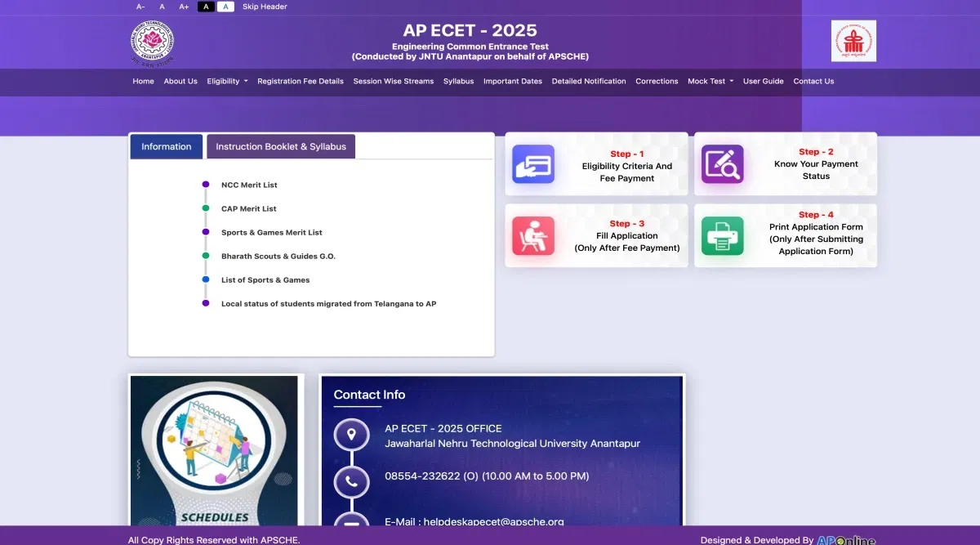The image size is (980, 545).
Task: Expand the Mock Test dropdown menu
Action: click(x=710, y=82)
